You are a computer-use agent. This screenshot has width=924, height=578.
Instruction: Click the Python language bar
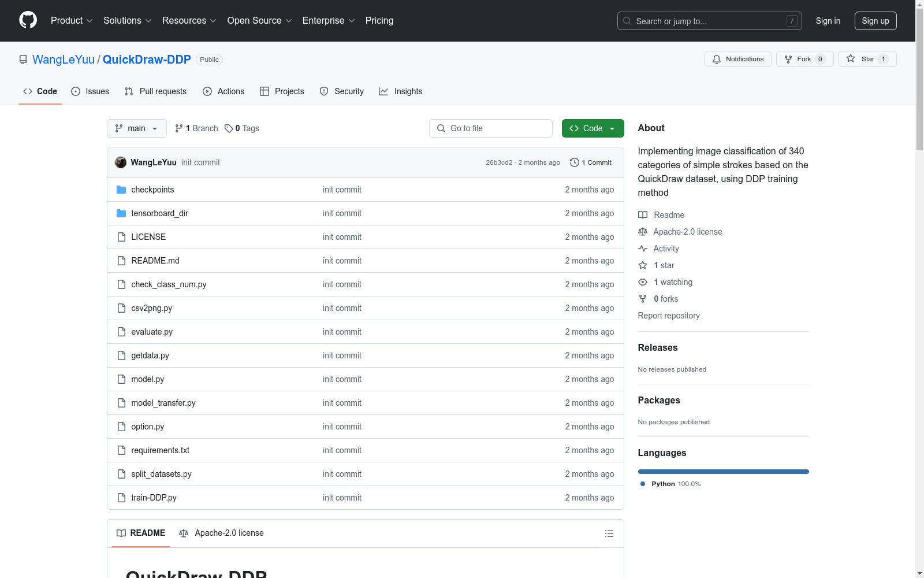[724, 472]
